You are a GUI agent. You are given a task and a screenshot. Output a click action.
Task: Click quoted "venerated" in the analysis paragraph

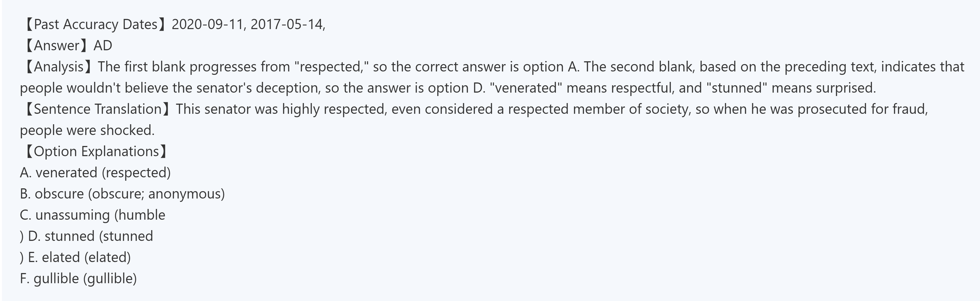(526, 88)
